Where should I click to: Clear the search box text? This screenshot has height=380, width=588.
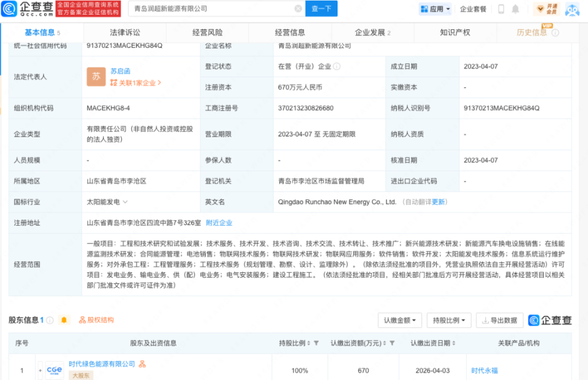pos(298,9)
